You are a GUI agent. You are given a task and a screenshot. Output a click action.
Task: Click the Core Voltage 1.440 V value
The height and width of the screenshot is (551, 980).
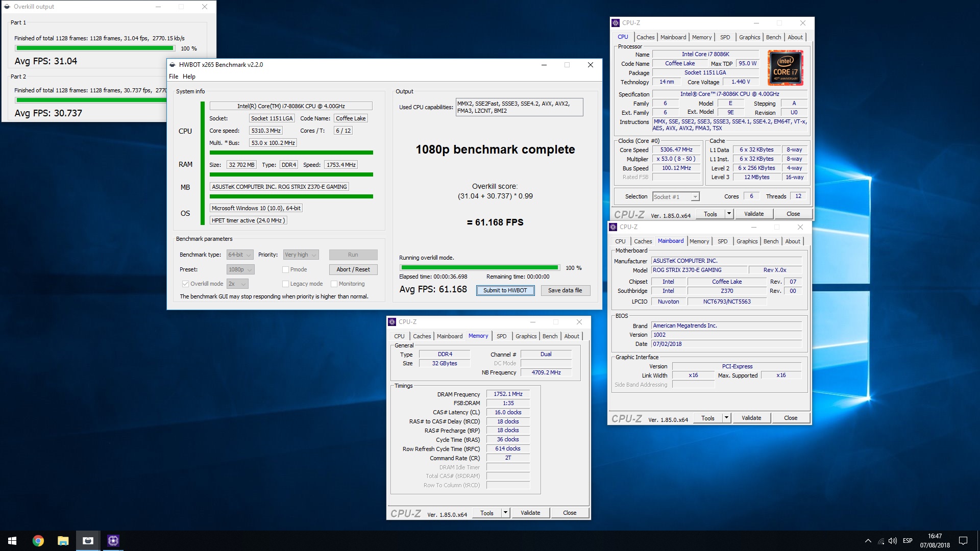click(741, 82)
